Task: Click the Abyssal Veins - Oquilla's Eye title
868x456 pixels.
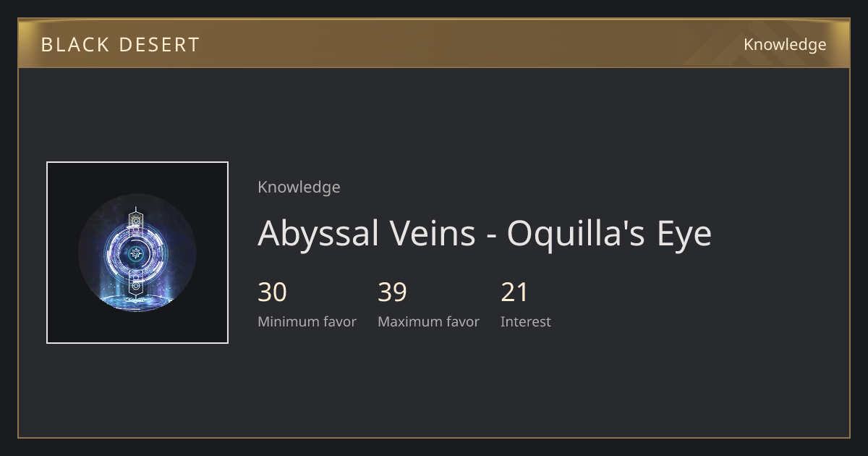Action: pyautogui.click(x=485, y=233)
